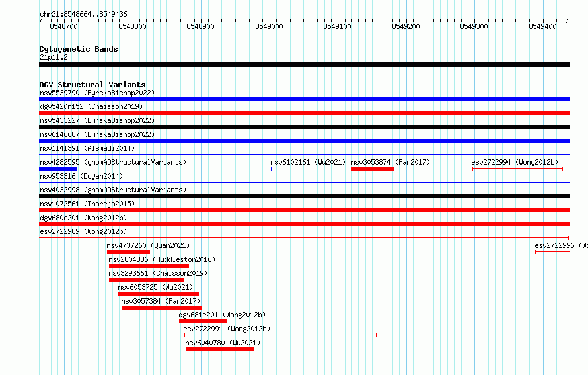Click the black 21p11.2 cytogenetic band bar
588x375 pixels.
pos(304,64)
